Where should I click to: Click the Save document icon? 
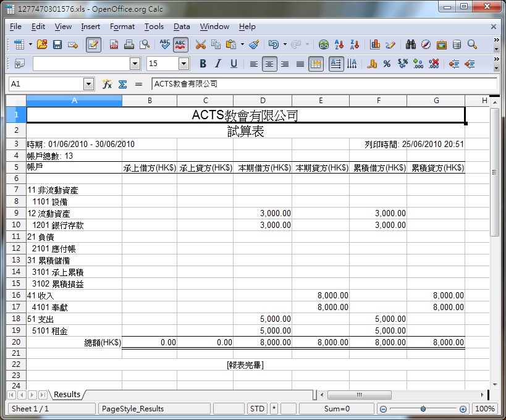(57, 44)
